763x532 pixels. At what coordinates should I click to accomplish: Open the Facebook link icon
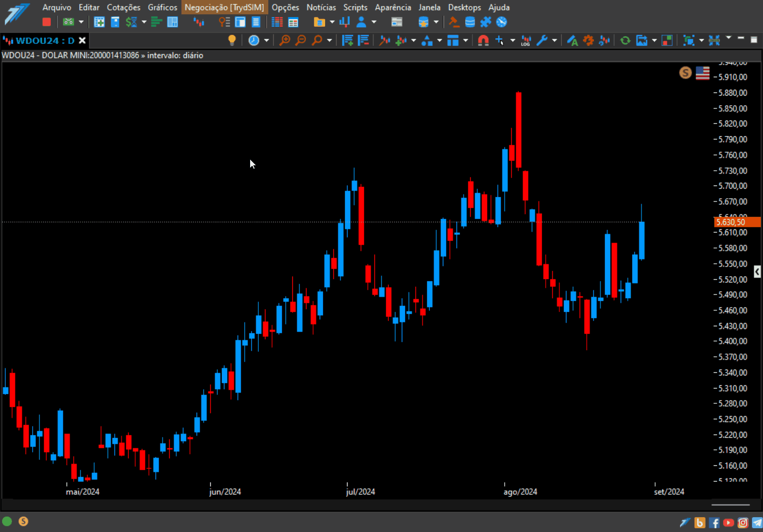[x=714, y=523]
